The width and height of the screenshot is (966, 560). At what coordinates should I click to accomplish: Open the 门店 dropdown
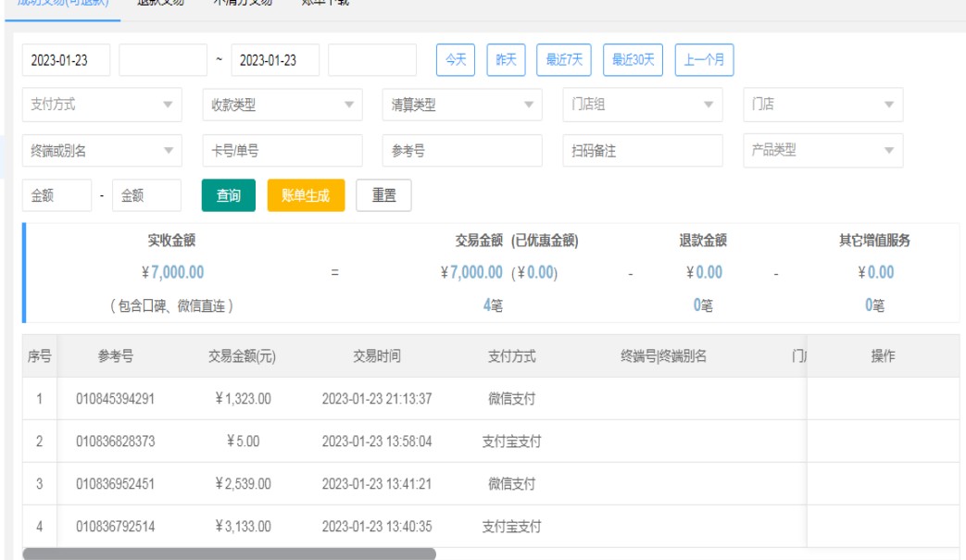822,105
